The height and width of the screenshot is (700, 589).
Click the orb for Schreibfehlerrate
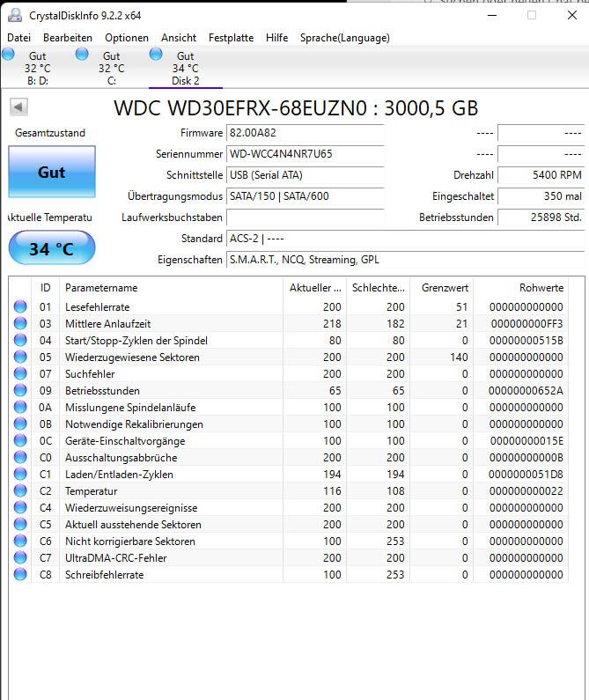(20, 575)
